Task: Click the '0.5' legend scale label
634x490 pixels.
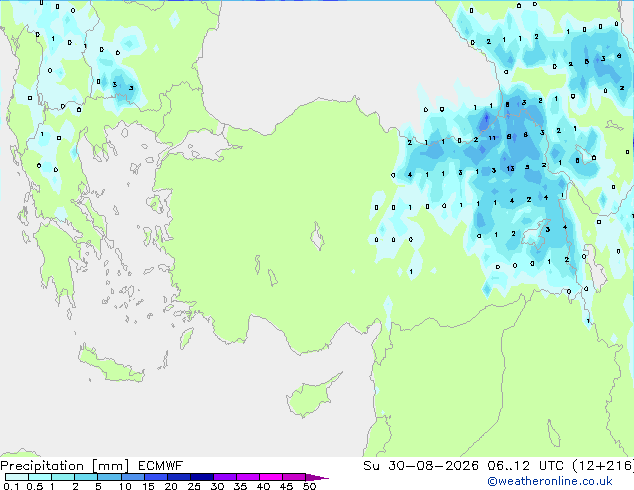Action: [x=35, y=486]
